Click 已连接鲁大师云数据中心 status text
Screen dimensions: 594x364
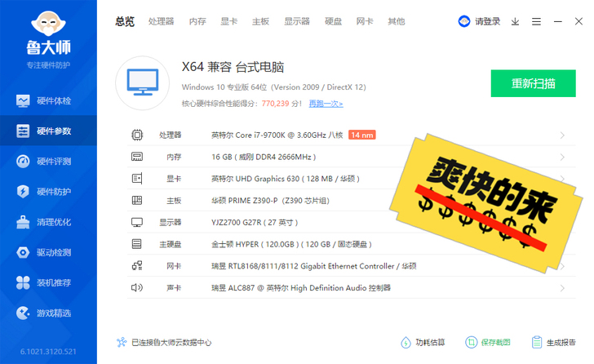point(171,343)
